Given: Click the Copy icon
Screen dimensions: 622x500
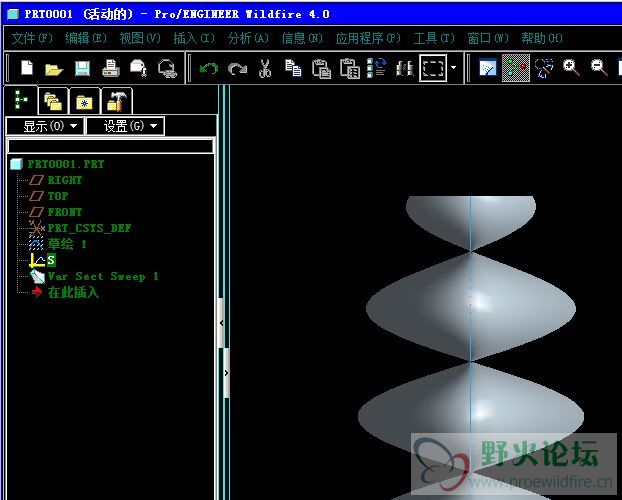Looking at the screenshot, I should tap(293, 68).
